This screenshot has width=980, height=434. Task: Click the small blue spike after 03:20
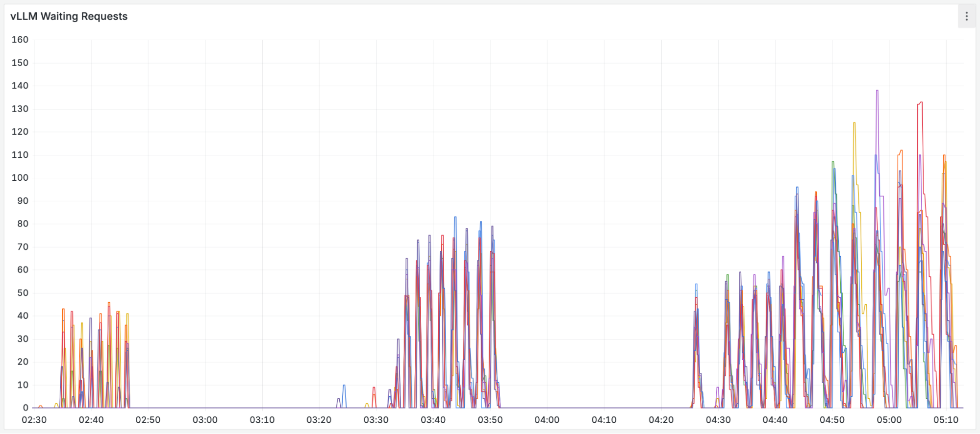pos(344,386)
